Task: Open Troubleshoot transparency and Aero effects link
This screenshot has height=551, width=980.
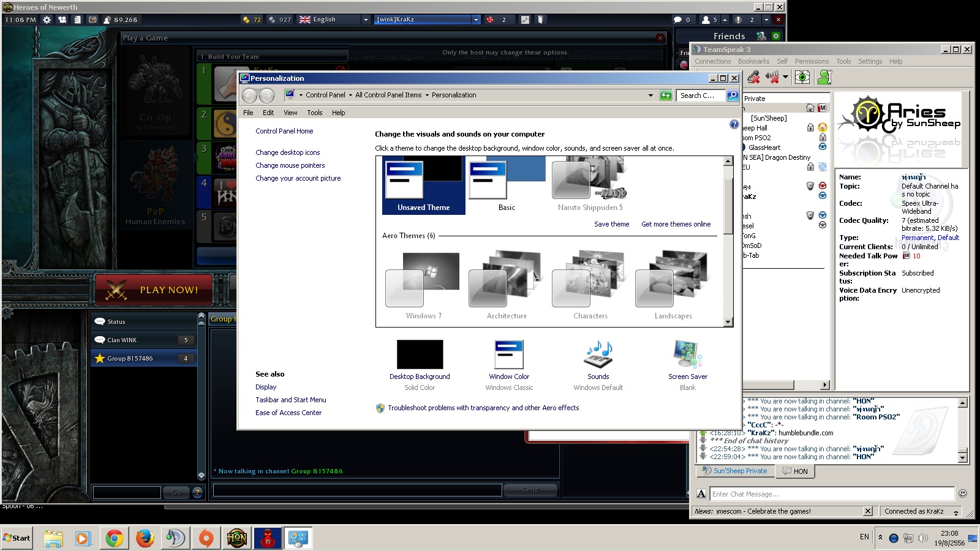Action: pyautogui.click(x=483, y=408)
